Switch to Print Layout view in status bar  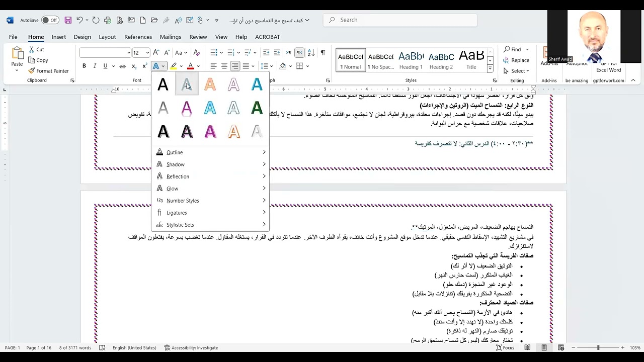coord(544,347)
